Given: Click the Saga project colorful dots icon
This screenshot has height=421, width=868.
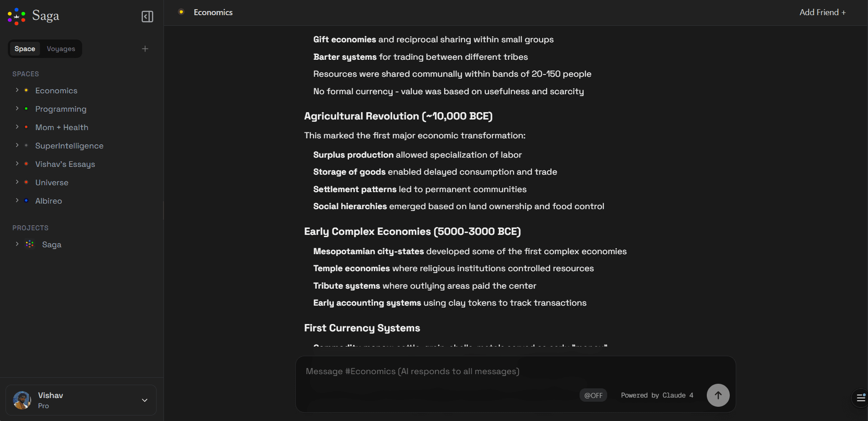Looking at the screenshot, I should [30, 244].
